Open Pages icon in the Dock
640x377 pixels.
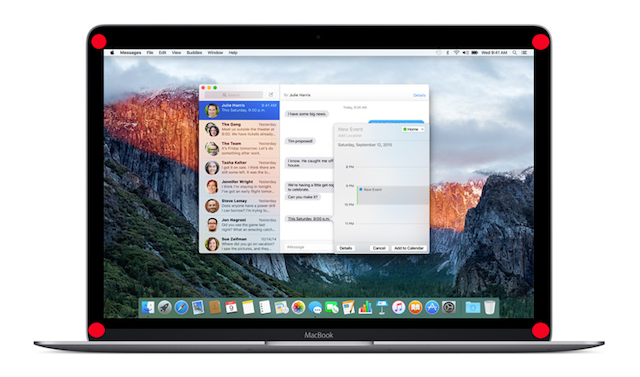click(349, 307)
